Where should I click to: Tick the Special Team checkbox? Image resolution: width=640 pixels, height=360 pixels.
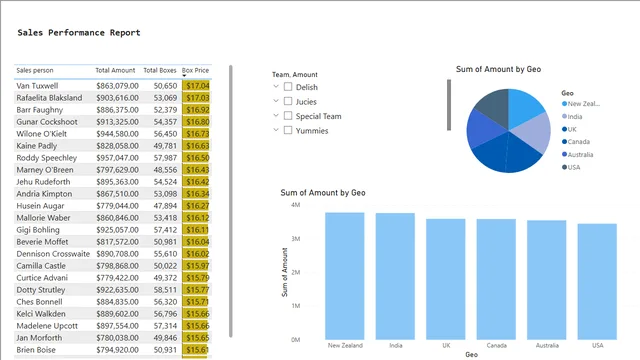(x=288, y=116)
